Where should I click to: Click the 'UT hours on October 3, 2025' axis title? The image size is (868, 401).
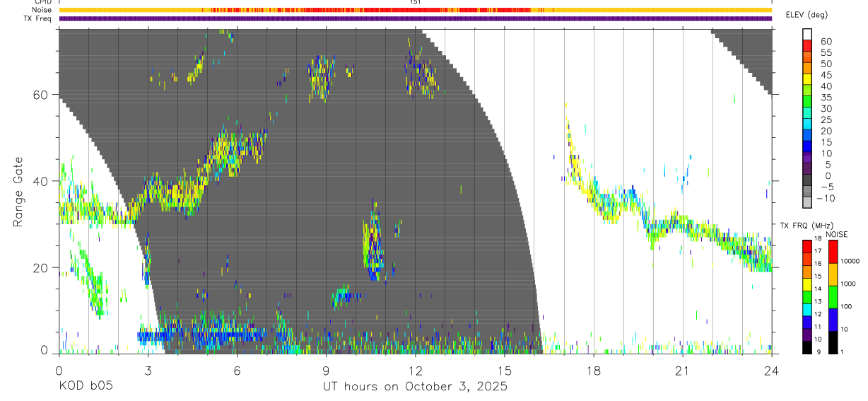[415, 387]
